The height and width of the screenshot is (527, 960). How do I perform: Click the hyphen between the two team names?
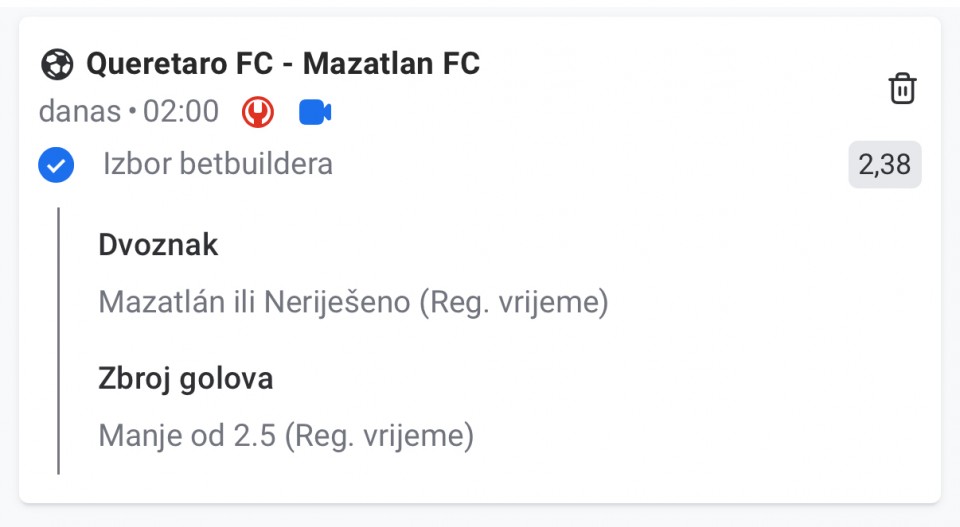click(285, 65)
